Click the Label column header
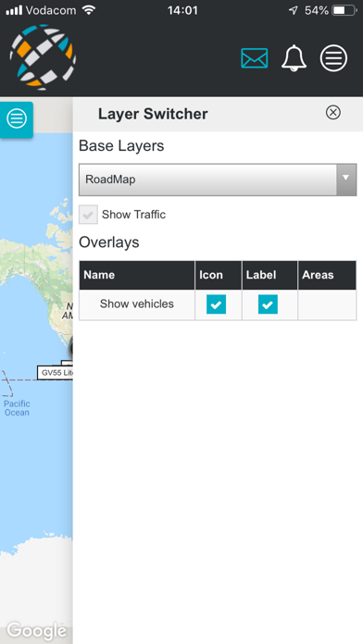Image resolution: width=363 pixels, height=644 pixels. (269, 275)
